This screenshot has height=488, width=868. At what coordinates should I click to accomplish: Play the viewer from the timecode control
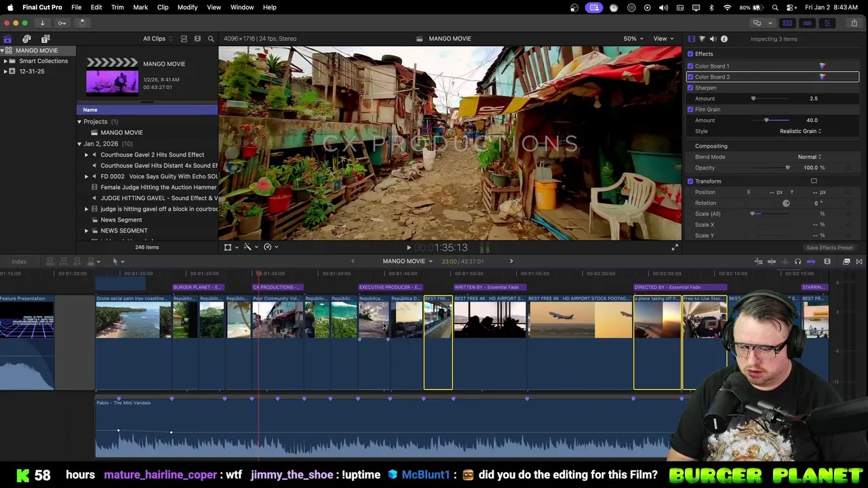click(x=408, y=247)
